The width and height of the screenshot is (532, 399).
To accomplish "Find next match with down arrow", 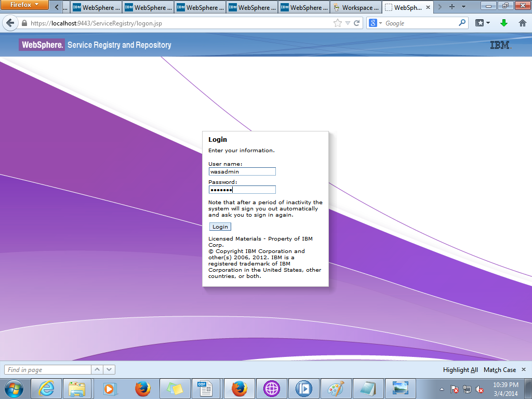I will coord(109,369).
